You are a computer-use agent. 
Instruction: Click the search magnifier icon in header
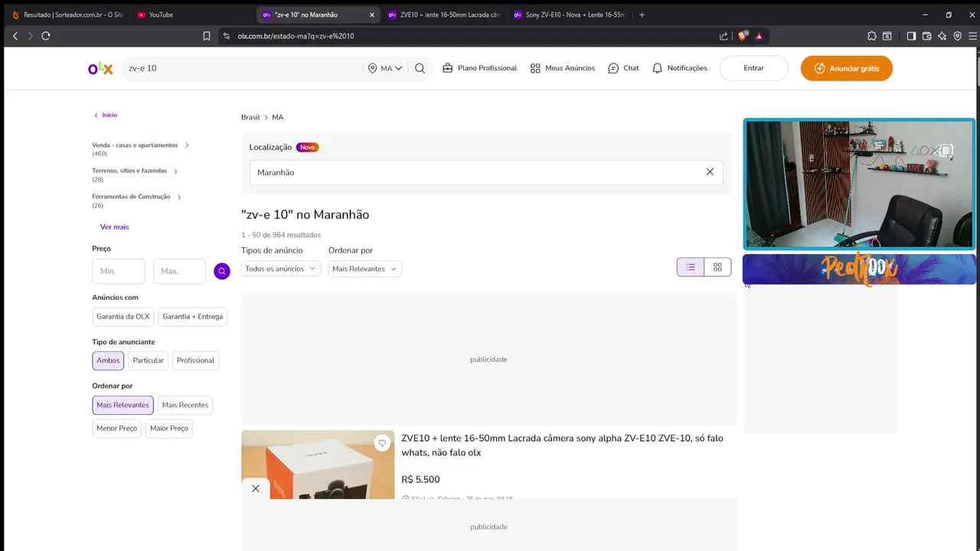coord(420,68)
